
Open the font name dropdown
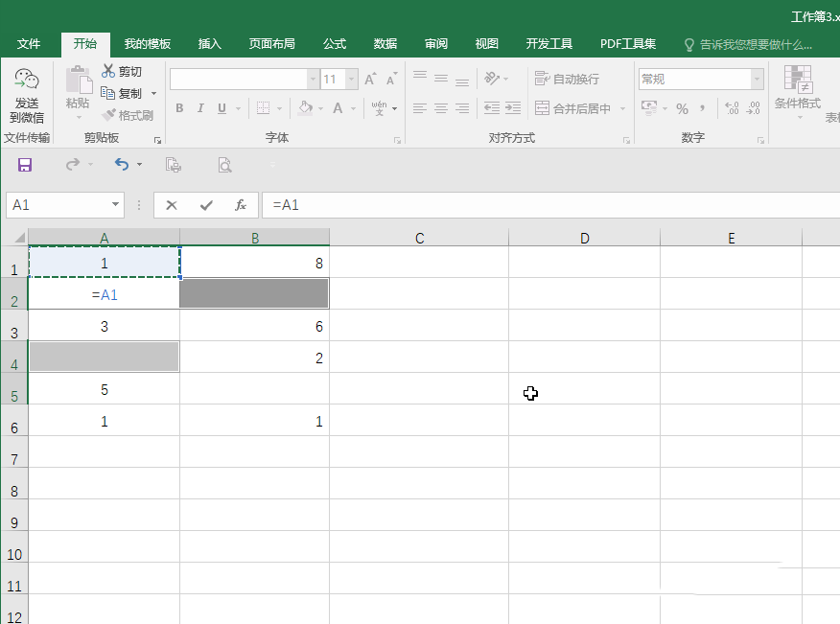pyautogui.click(x=313, y=80)
